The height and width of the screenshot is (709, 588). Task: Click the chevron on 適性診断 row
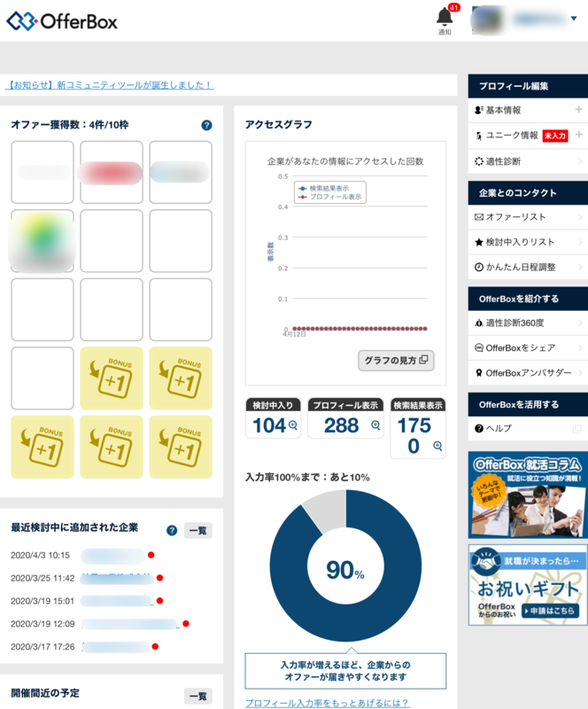point(580,161)
